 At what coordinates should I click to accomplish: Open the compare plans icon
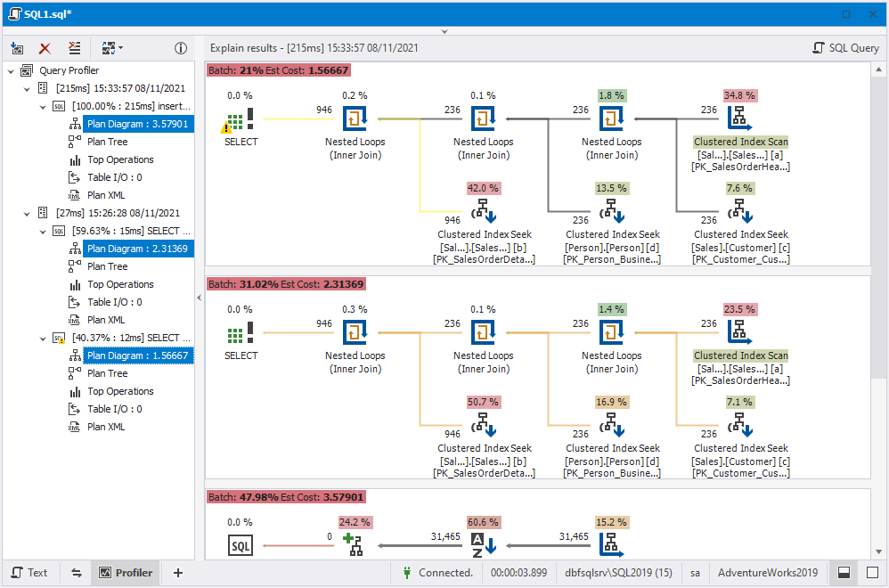click(x=109, y=48)
